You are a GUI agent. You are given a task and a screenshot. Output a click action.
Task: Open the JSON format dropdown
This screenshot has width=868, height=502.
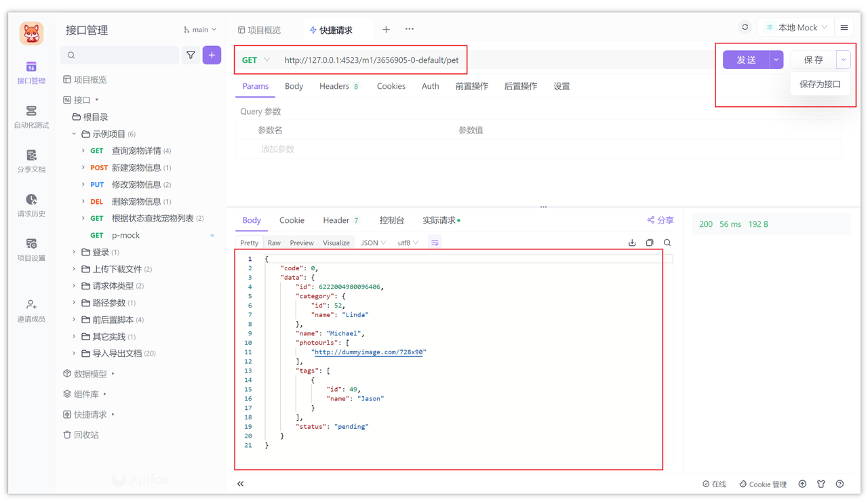coord(373,243)
